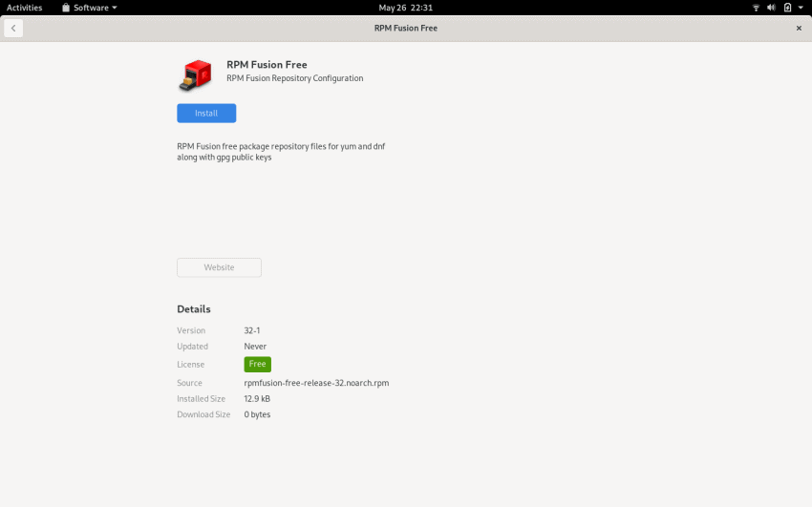Open the Software app menu
812x507 pixels.
click(x=90, y=8)
